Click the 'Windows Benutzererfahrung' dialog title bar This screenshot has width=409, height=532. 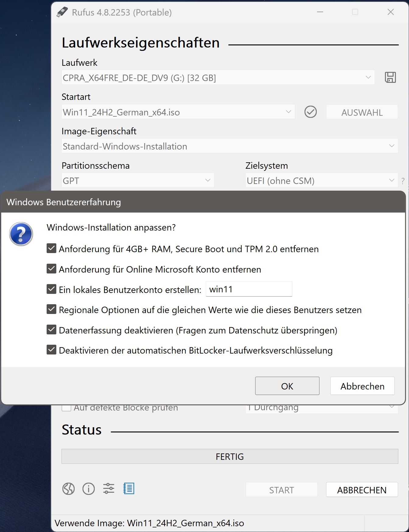pyautogui.click(x=203, y=202)
